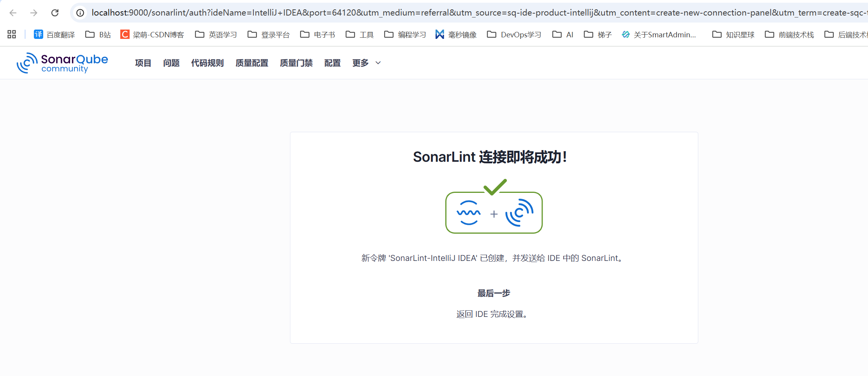Viewport: 868px width, 376px height.
Task: Go to 问题 in SonarQube navigation
Action: coord(171,63)
